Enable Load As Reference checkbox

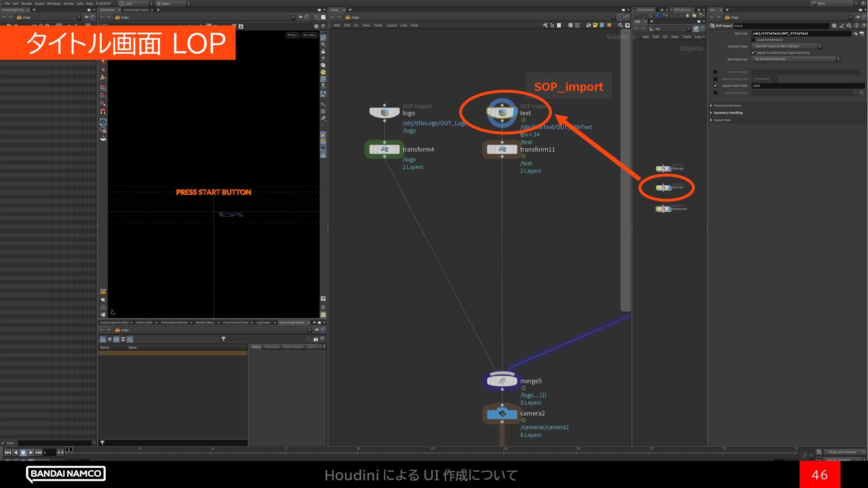click(x=754, y=40)
